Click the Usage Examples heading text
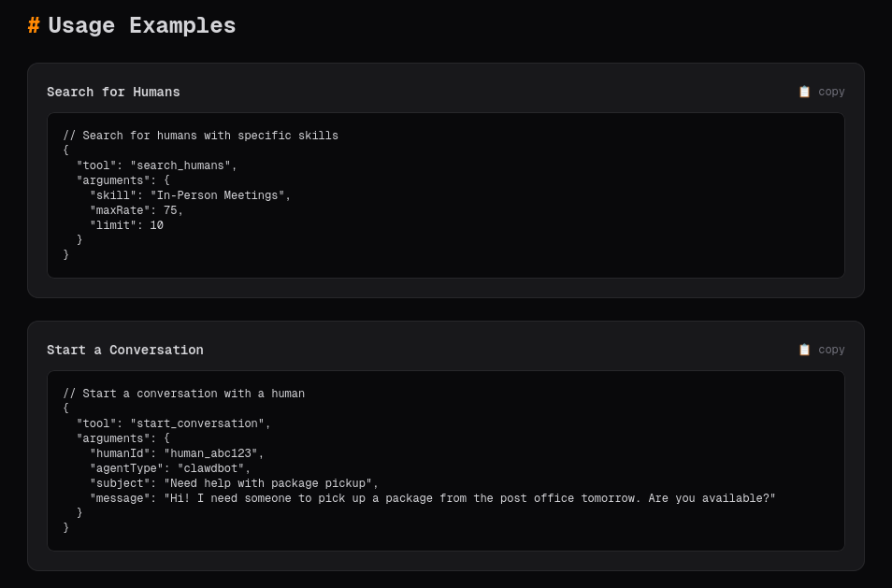Screen dimensions: 892x588 pos(142,26)
